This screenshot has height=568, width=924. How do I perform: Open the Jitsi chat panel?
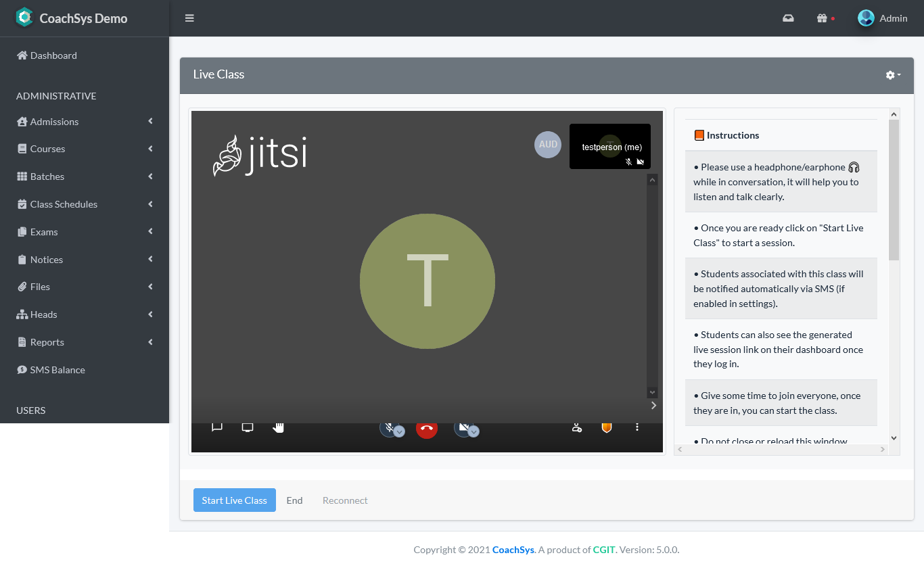coord(217,427)
